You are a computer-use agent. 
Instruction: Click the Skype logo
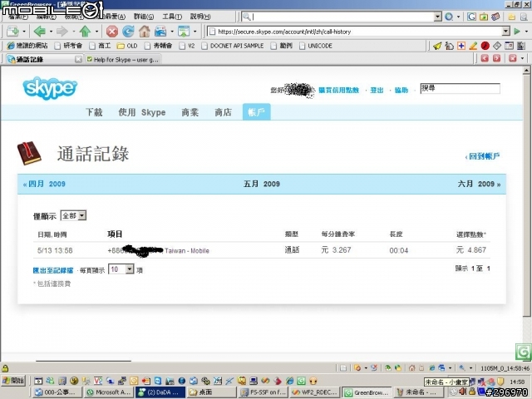[x=50, y=88]
